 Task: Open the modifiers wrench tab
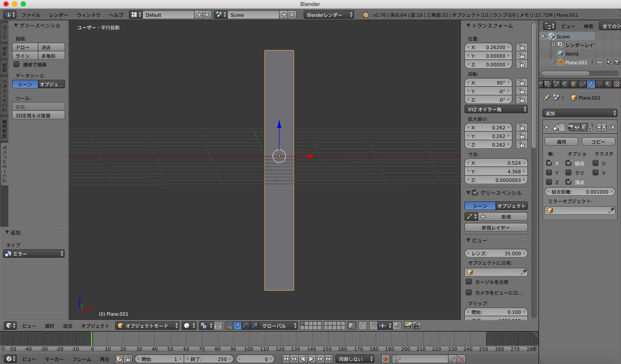pos(591,84)
